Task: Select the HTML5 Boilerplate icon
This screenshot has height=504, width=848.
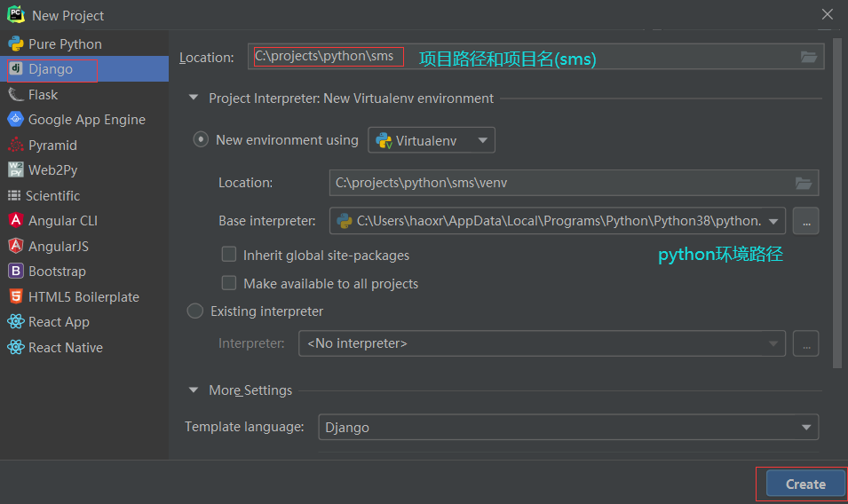Action: coord(15,297)
